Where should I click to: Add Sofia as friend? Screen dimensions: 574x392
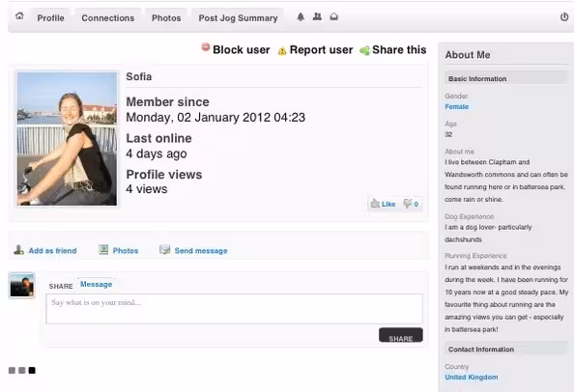pos(45,250)
